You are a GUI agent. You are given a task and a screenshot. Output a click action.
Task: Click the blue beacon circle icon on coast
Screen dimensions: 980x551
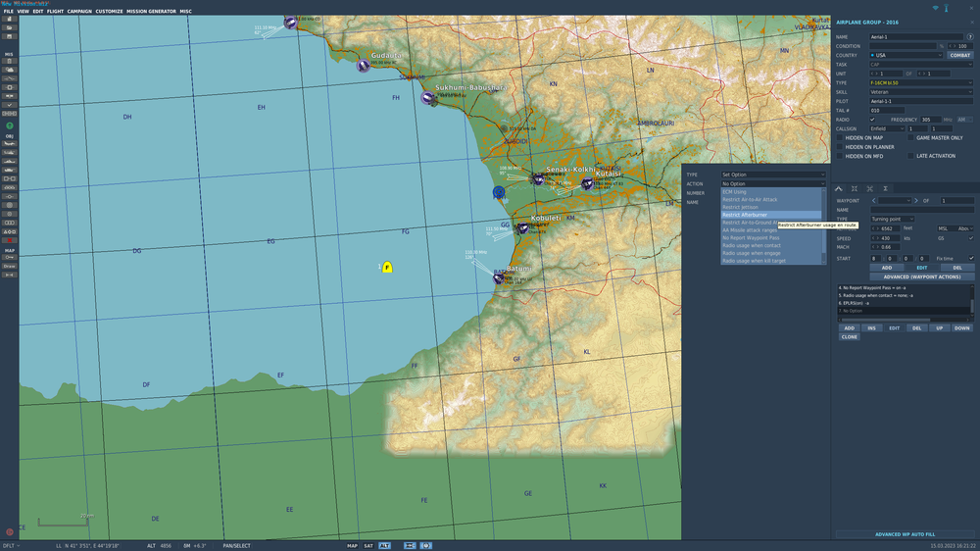click(498, 191)
